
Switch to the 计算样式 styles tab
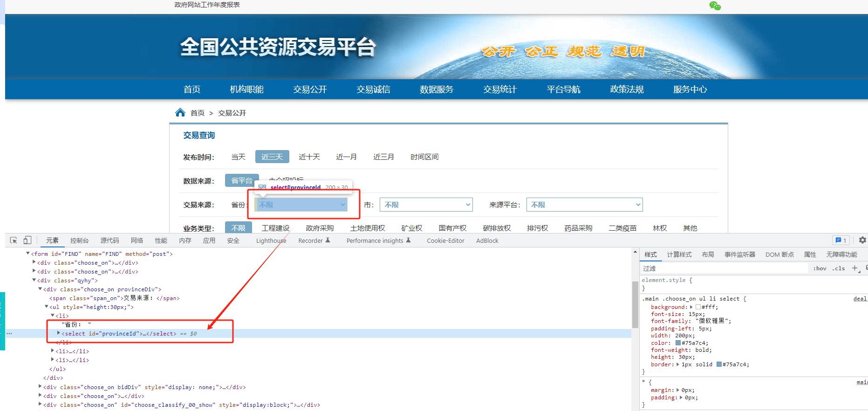[x=679, y=254]
